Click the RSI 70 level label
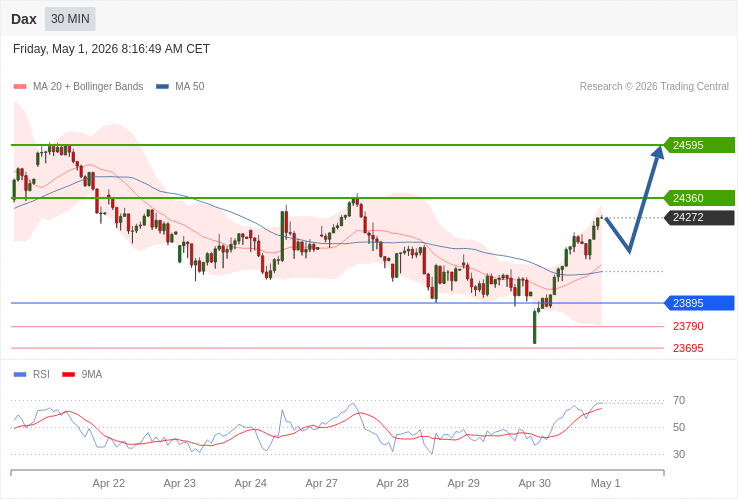Viewport: 738px width, 500px height. tap(679, 401)
